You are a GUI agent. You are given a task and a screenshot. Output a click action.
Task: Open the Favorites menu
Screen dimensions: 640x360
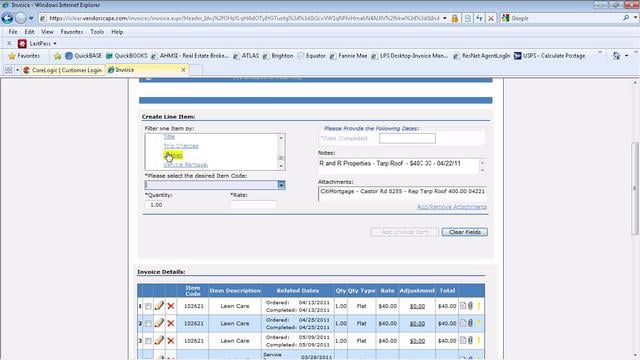pyautogui.click(x=72, y=32)
